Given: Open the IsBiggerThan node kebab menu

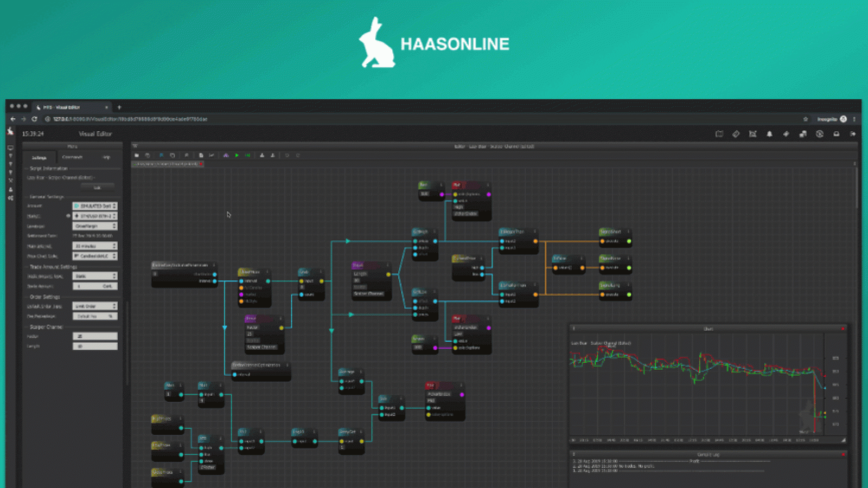Looking at the screenshot, I should tap(534, 232).
